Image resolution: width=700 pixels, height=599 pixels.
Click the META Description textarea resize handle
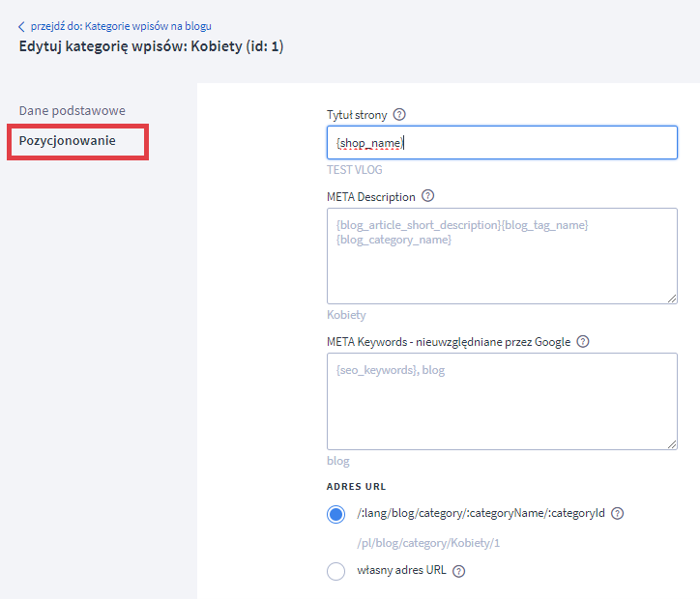672,299
